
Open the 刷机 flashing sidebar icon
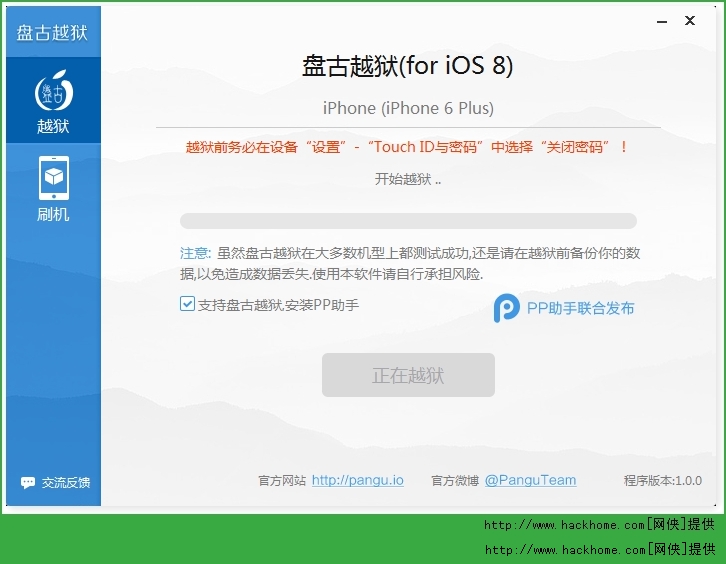click(x=53, y=188)
